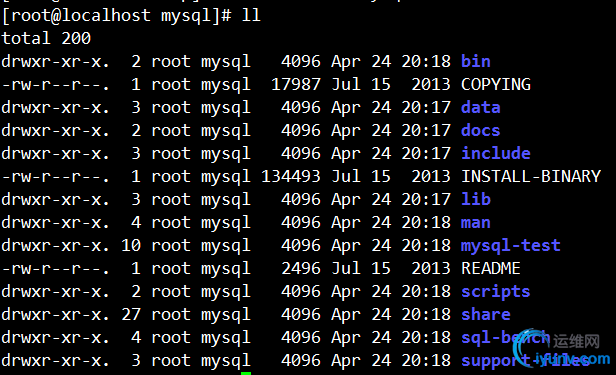Select the man directory entry

(x=475, y=222)
